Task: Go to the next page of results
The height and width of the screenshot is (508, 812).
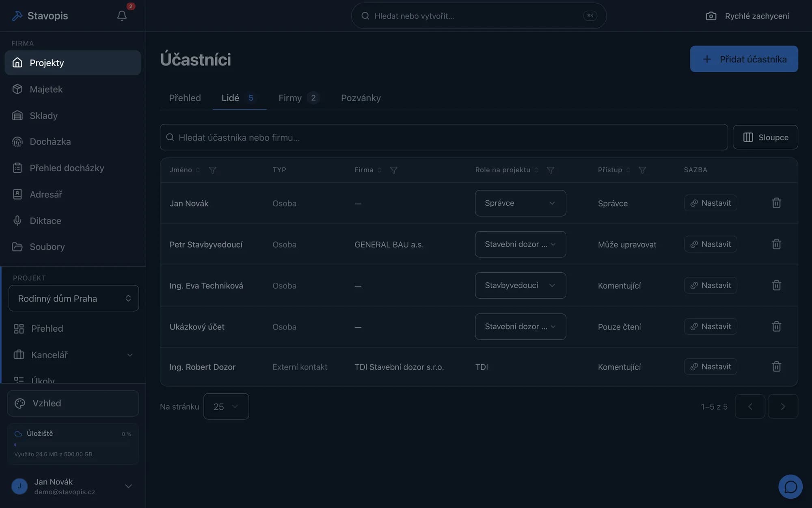Action: point(782,406)
